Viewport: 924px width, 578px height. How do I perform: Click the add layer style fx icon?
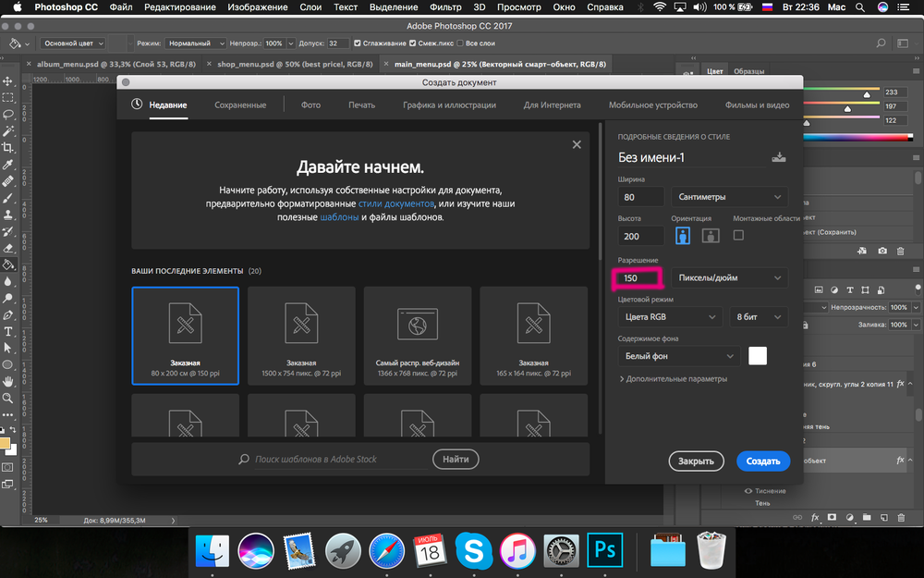[815, 517]
